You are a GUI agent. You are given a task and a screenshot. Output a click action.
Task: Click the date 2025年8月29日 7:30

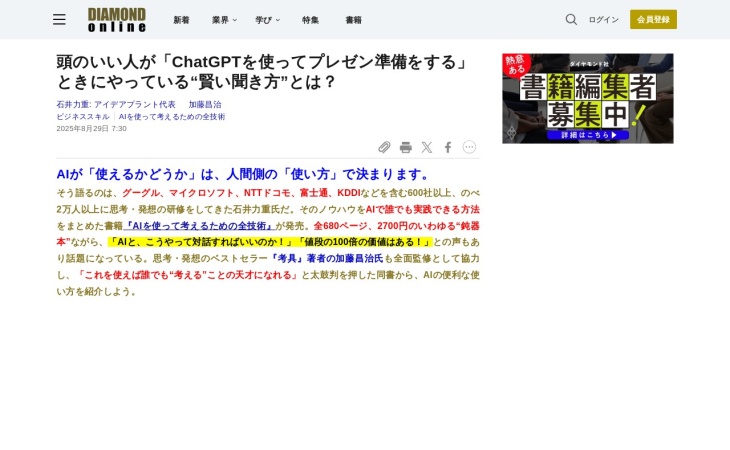click(x=91, y=128)
